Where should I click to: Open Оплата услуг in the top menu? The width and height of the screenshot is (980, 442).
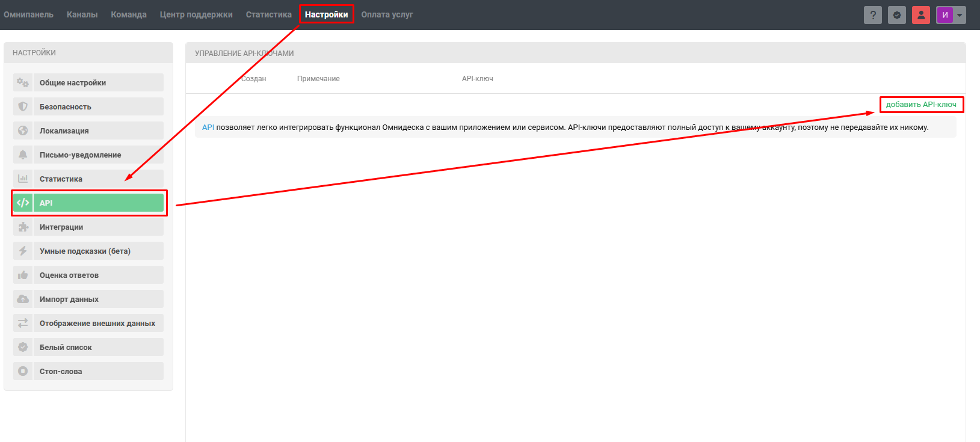[x=387, y=14]
